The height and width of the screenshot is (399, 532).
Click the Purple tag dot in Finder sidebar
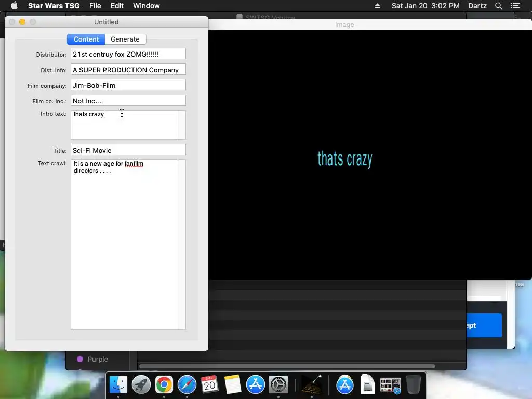(x=80, y=359)
